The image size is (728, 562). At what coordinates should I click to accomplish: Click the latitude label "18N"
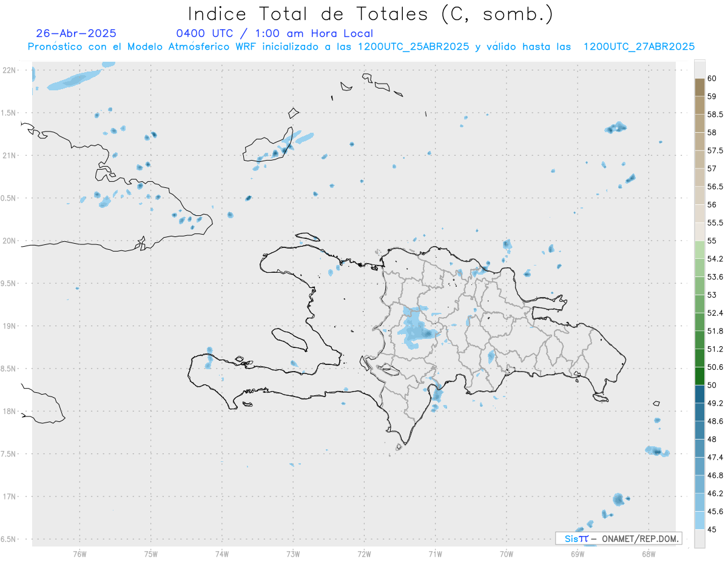point(10,411)
